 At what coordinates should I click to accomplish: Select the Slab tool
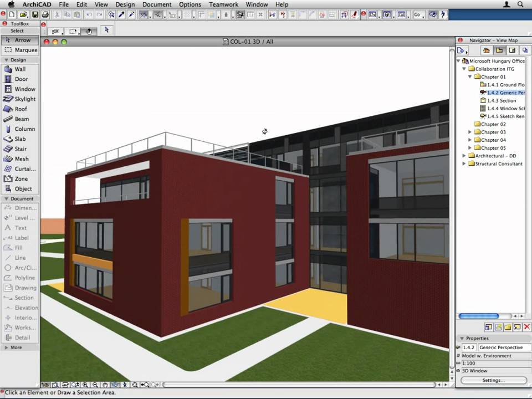click(20, 139)
